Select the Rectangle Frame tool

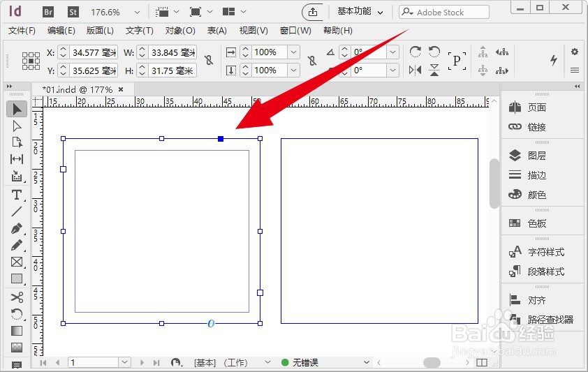click(17, 262)
